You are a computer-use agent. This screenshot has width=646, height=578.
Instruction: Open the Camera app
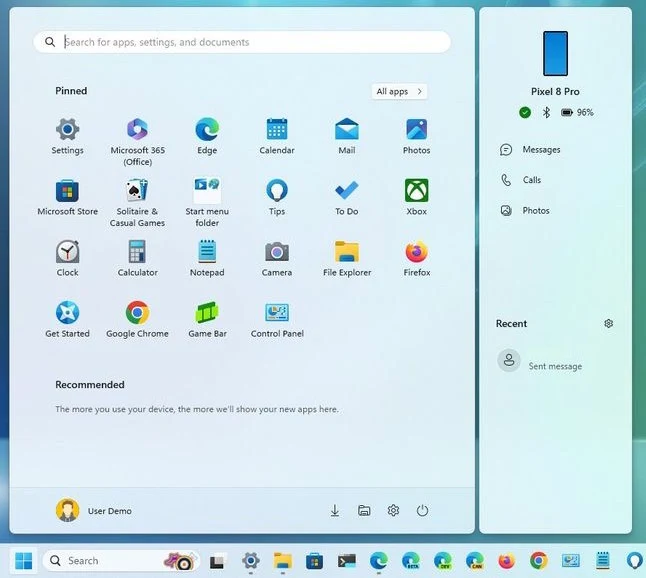[x=277, y=259]
